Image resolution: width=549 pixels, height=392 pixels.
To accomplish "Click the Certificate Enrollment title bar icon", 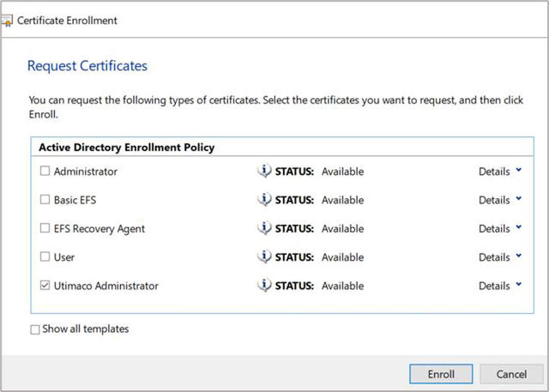I will point(8,20).
